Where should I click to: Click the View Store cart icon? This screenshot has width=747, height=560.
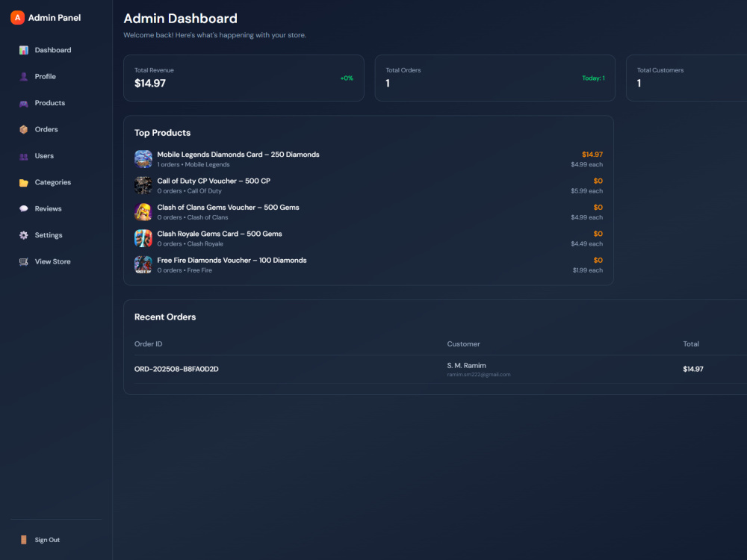click(x=23, y=261)
